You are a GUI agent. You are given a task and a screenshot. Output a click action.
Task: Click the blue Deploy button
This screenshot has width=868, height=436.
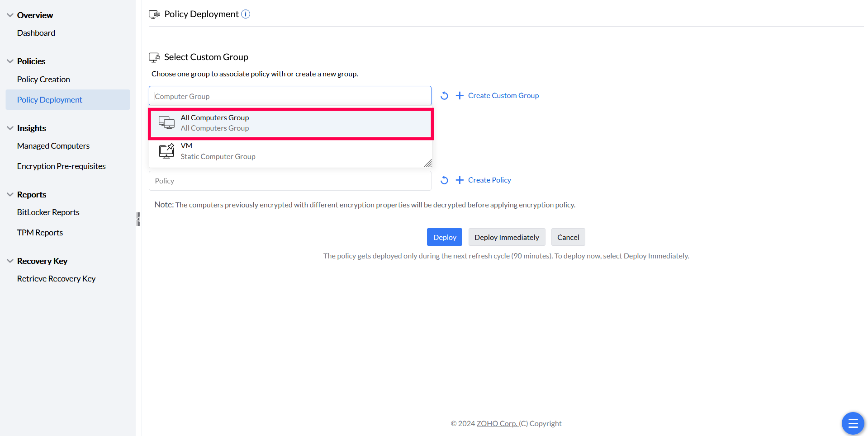point(444,237)
